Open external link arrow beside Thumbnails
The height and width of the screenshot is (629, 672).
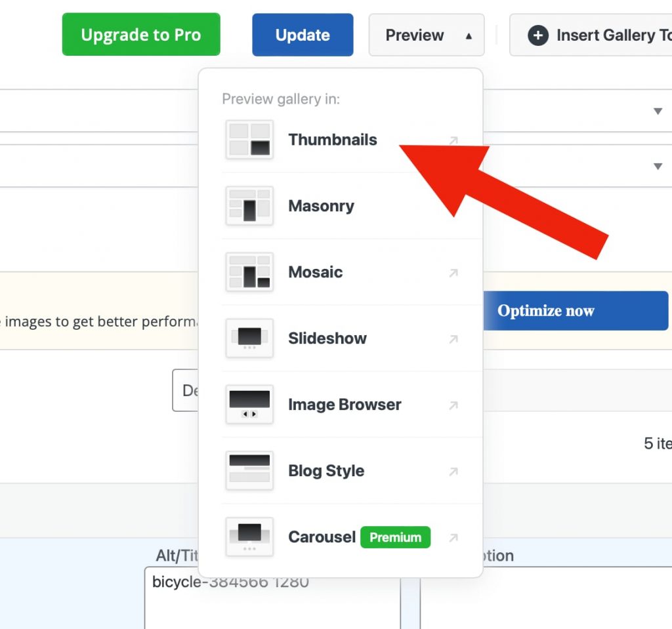[x=453, y=140]
